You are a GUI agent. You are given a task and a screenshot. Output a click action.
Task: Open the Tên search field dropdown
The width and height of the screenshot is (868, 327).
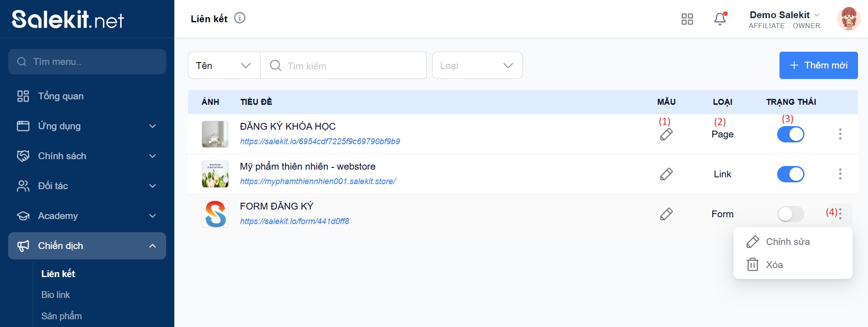[x=224, y=66]
